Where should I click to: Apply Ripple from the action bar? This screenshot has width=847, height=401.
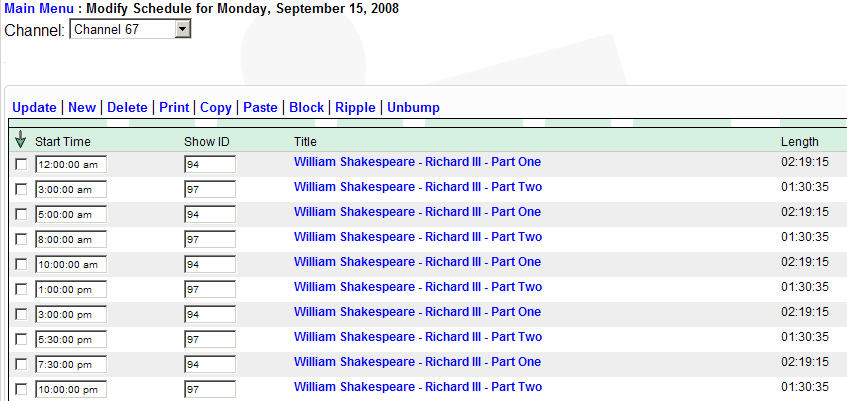[x=356, y=107]
